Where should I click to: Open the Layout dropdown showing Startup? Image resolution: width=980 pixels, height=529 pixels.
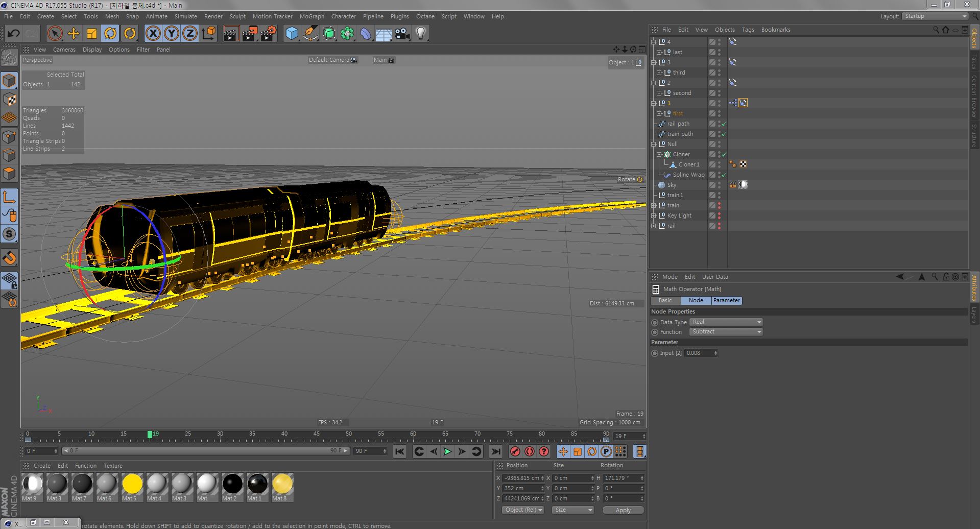click(935, 16)
